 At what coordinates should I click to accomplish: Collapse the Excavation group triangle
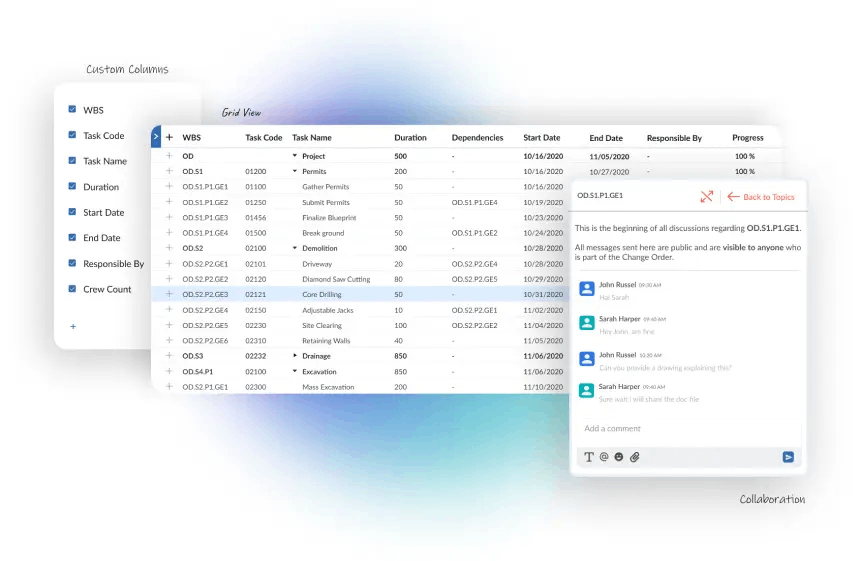point(295,371)
